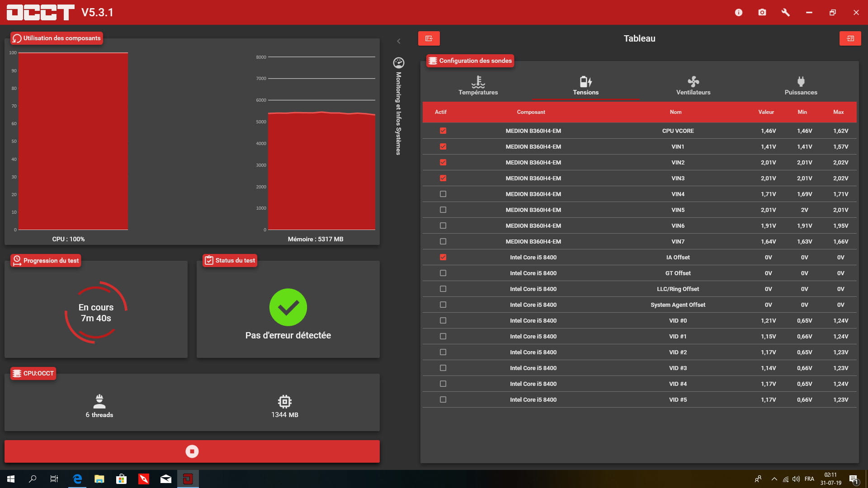Click the Nom column header
Viewport: 868px width, 488px height.
pos(676,112)
